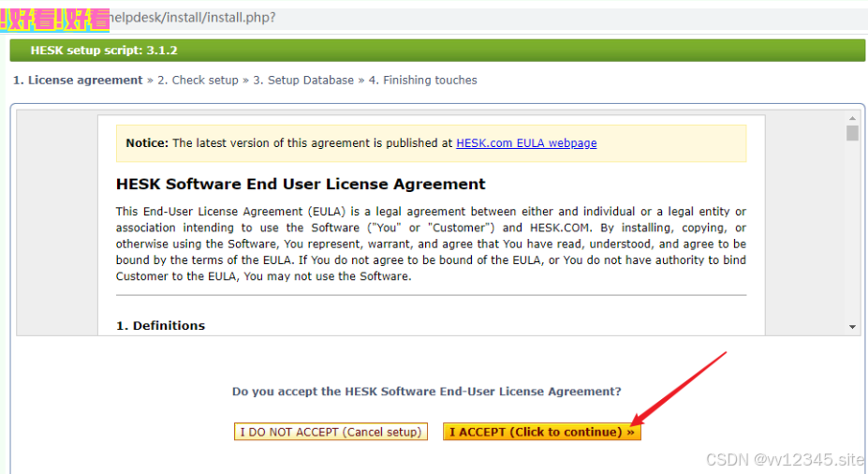Click the browser address bar URL

pos(193,18)
